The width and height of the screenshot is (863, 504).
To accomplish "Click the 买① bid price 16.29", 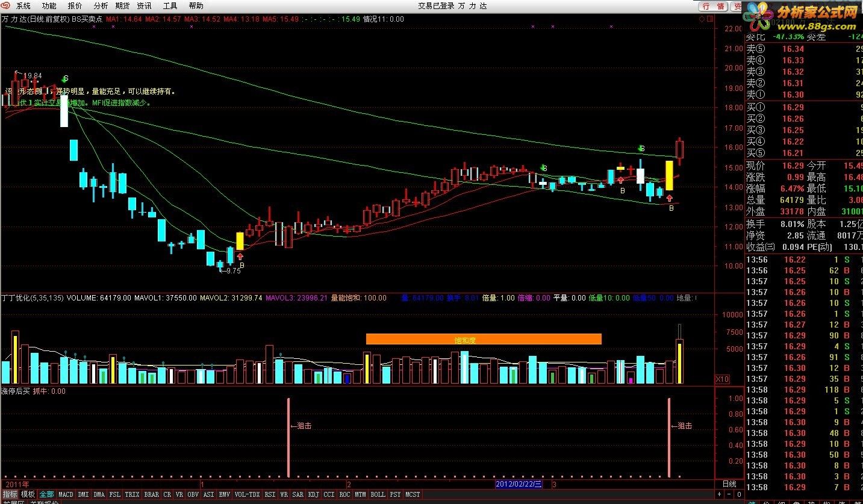I will coord(793,107).
